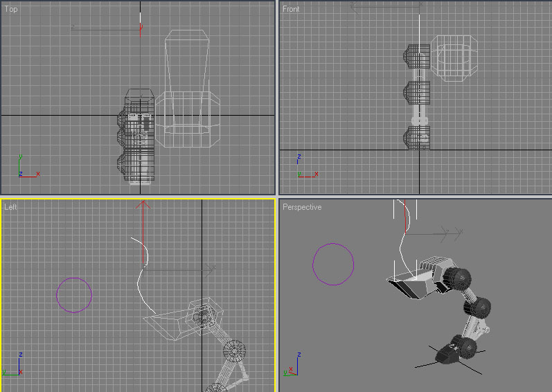Grab the red vertical gizmo arrow in Left viewport
Screen dimensions: 552x392
tap(143, 222)
